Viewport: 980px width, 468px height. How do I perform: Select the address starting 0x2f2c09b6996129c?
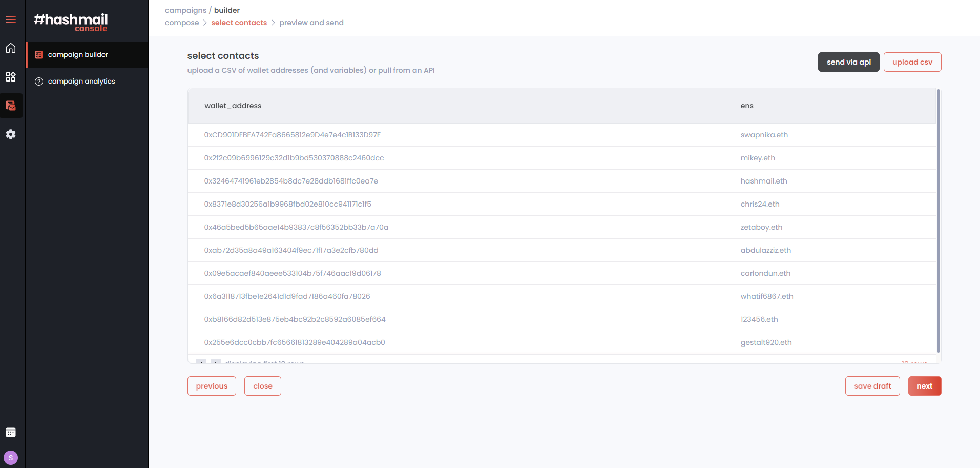tap(294, 158)
